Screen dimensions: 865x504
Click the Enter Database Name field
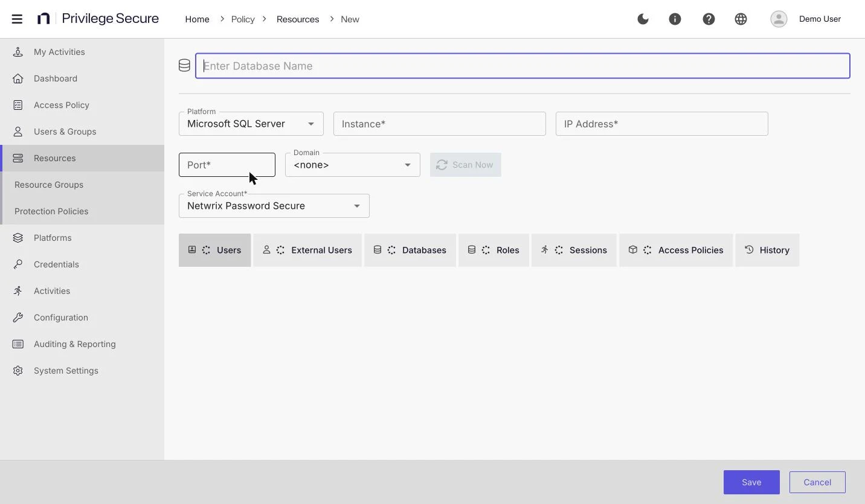(523, 66)
